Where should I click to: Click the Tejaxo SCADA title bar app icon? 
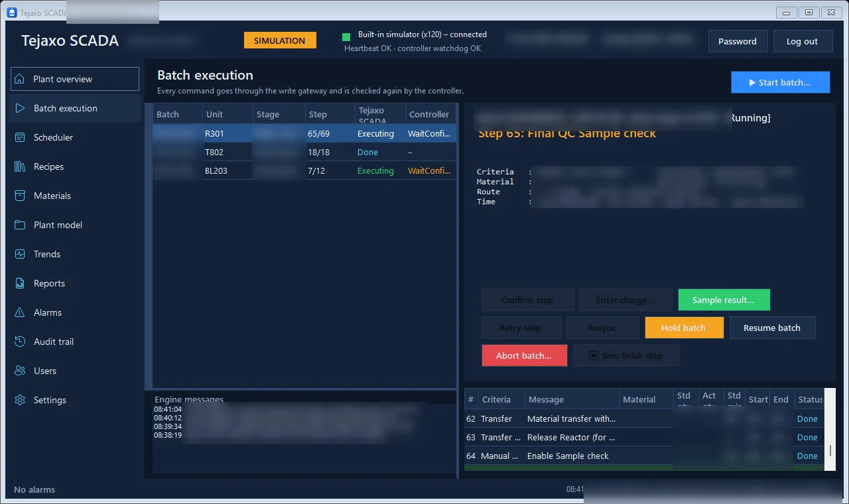tap(12, 13)
